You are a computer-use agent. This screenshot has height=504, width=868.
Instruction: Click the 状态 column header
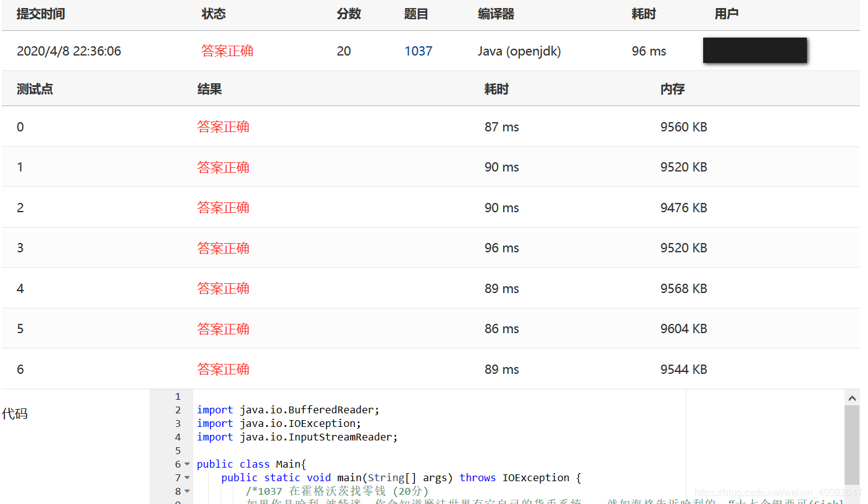[x=214, y=14]
